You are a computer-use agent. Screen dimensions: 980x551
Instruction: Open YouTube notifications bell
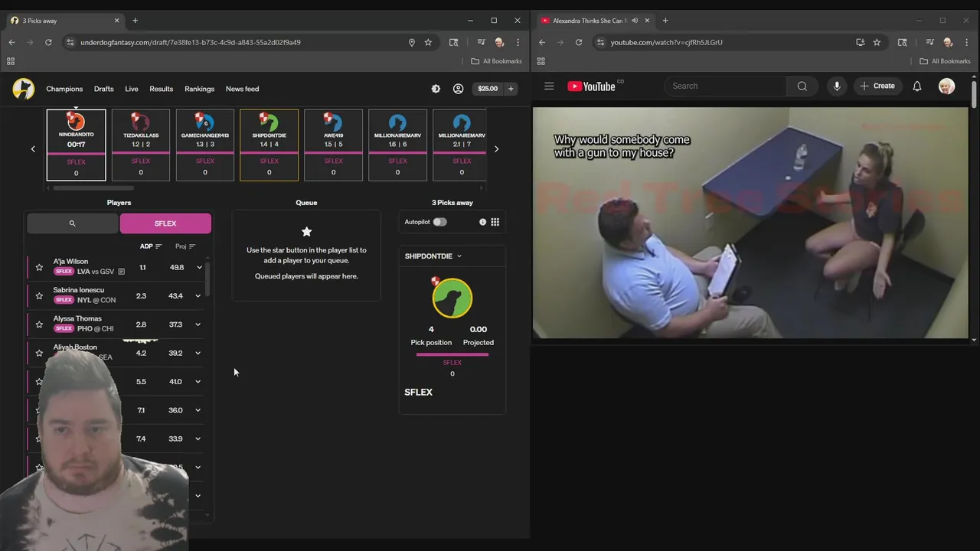(917, 86)
